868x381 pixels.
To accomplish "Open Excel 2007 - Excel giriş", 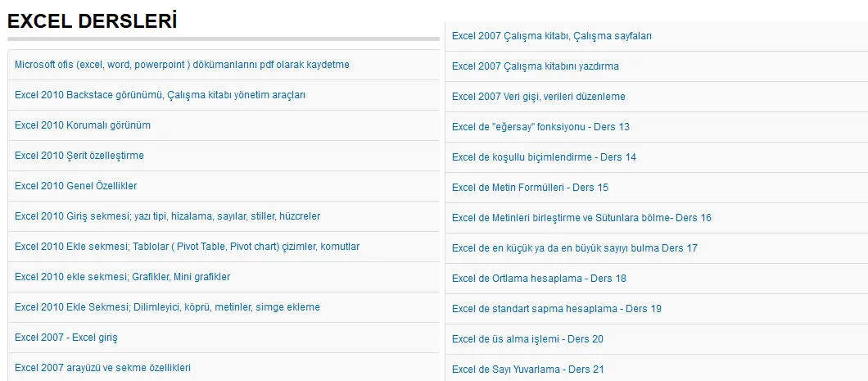I will click(66, 338).
